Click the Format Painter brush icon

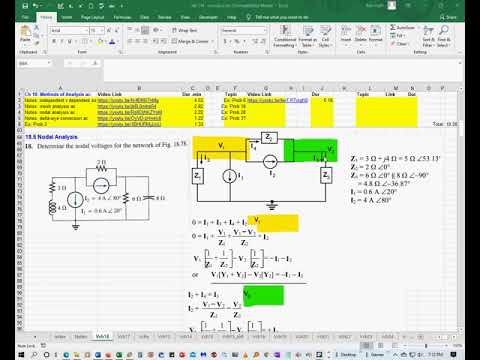37,43
